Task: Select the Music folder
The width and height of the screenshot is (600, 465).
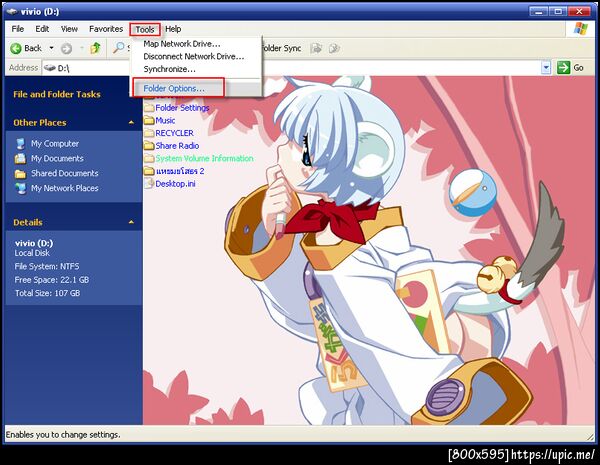Action: (x=160, y=120)
